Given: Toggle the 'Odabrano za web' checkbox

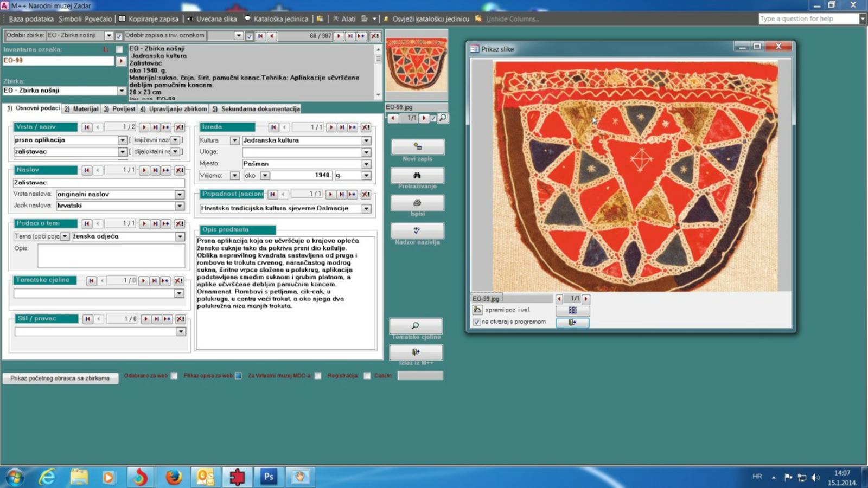Looking at the screenshot, I should [174, 376].
